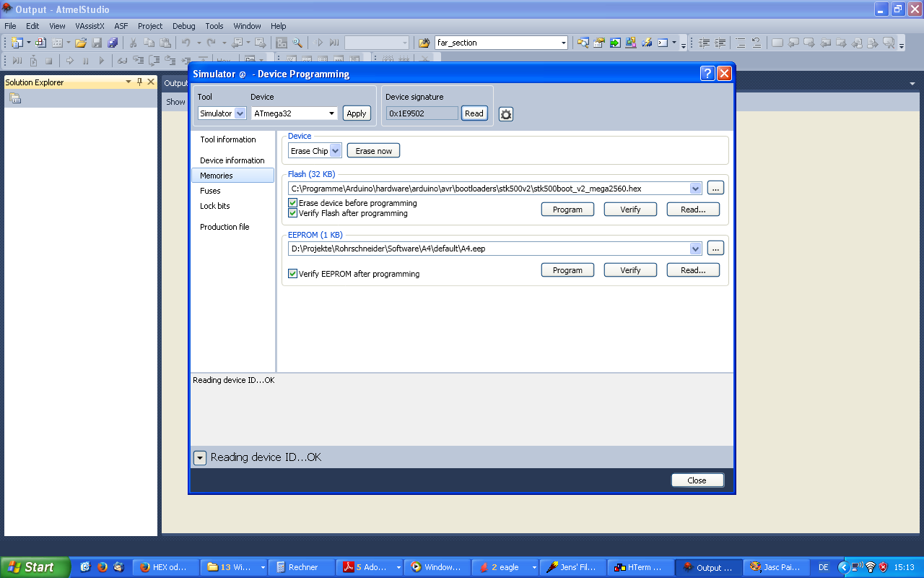Viewport: 924px width, 578px height.
Task: Click the Firefox quick launch icon
Action: pos(102,567)
